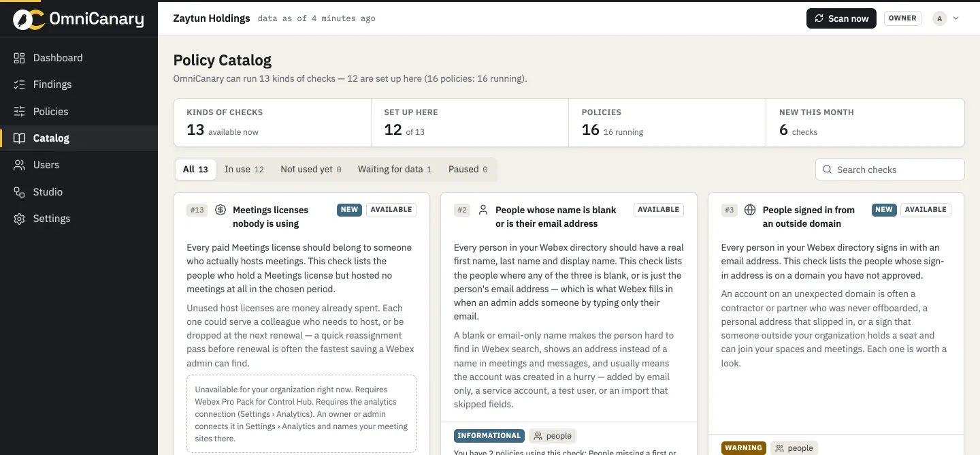Open the account menu chevron beside avatar
The height and width of the screenshot is (455, 980).
(x=956, y=18)
